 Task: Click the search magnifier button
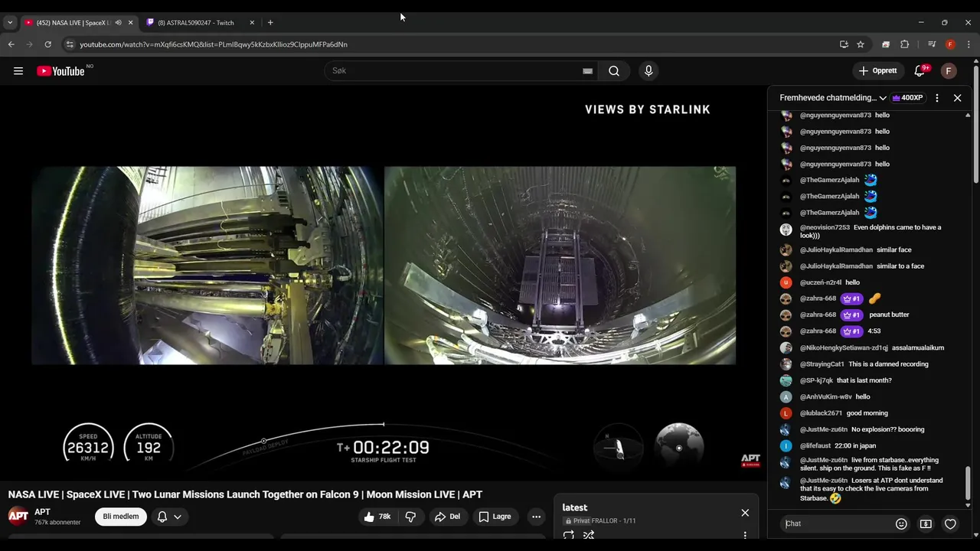[614, 71]
